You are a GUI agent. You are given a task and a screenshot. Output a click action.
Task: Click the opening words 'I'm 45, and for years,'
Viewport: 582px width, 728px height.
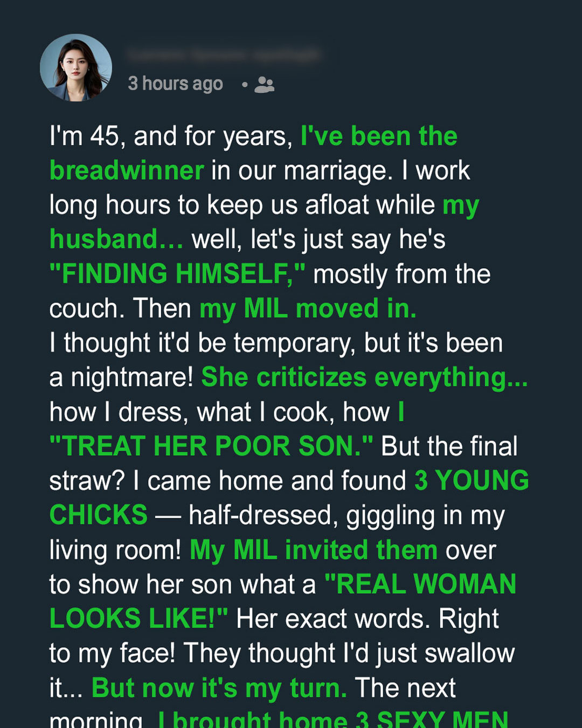pyautogui.click(x=171, y=136)
